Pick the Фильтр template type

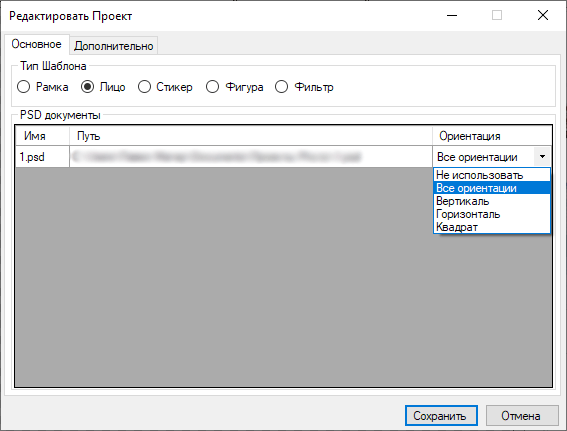pyautogui.click(x=304, y=87)
